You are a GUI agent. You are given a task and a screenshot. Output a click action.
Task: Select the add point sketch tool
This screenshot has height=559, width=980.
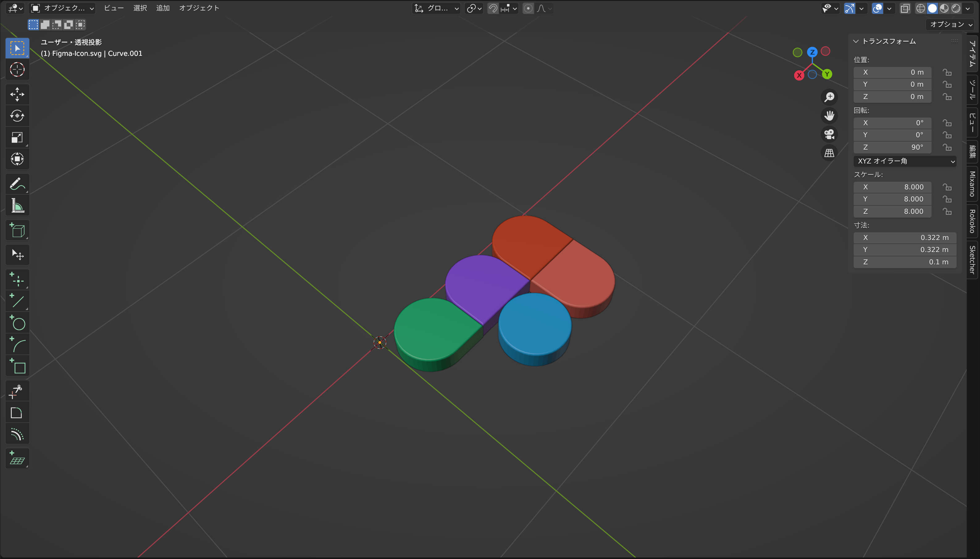pos(17,279)
